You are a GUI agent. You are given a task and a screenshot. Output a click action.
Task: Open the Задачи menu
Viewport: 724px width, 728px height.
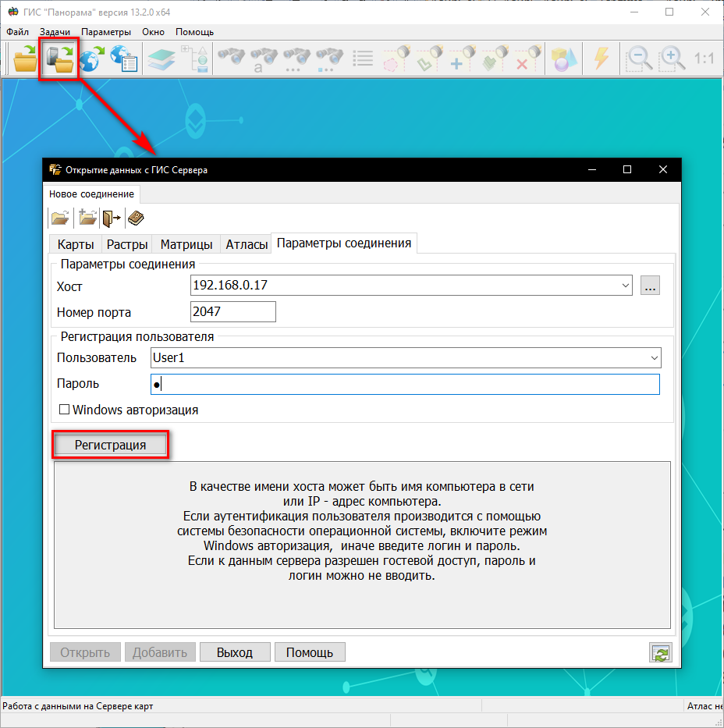[x=55, y=32]
